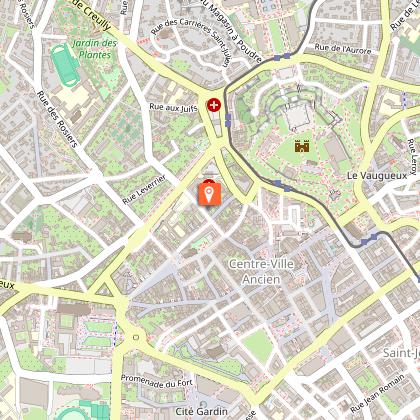Select tram stop squares left of Rue de l'Aurore
This screenshot has height=420, width=420.
(282, 57)
